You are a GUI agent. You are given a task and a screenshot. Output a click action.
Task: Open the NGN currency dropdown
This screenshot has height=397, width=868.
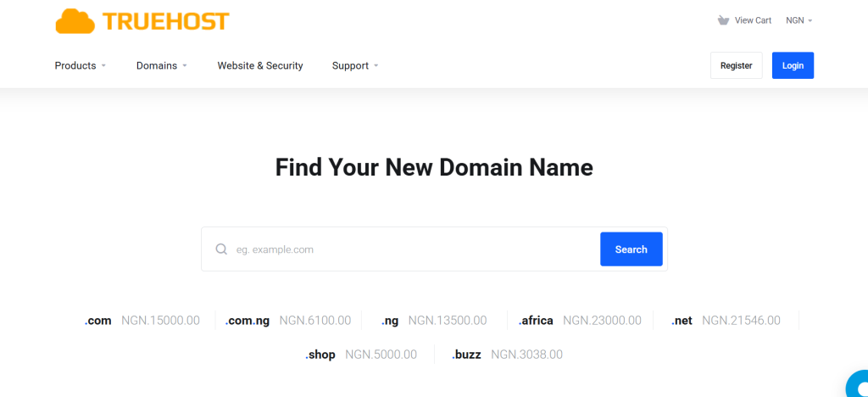[798, 20]
